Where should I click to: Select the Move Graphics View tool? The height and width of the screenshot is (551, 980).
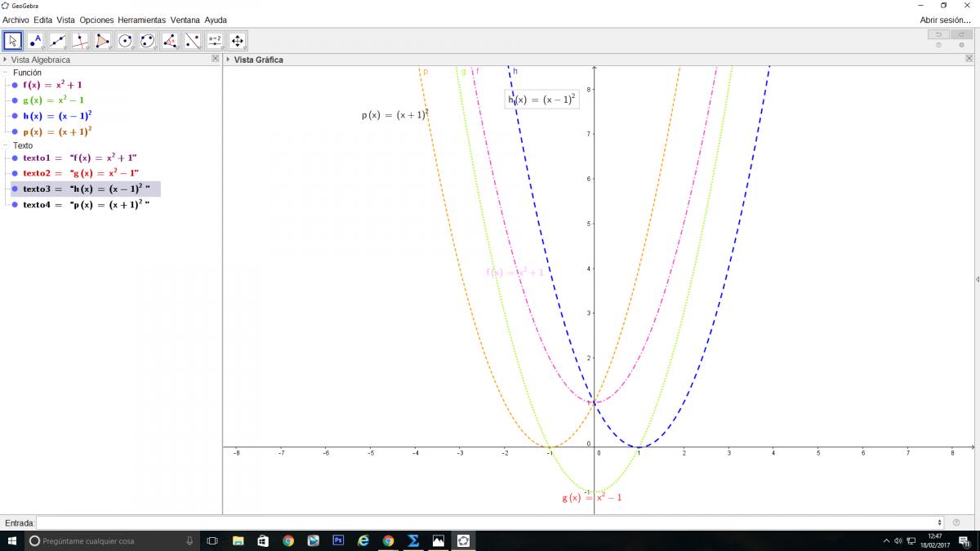[237, 40]
